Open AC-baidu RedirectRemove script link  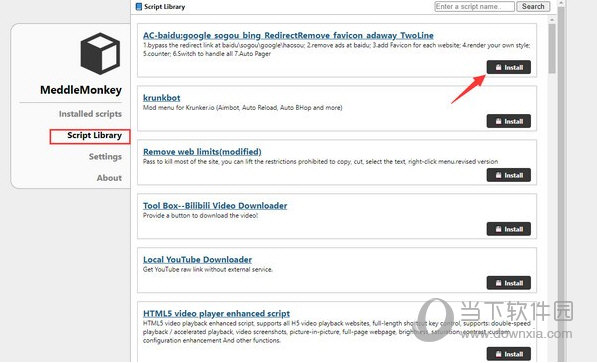[x=288, y=35]
